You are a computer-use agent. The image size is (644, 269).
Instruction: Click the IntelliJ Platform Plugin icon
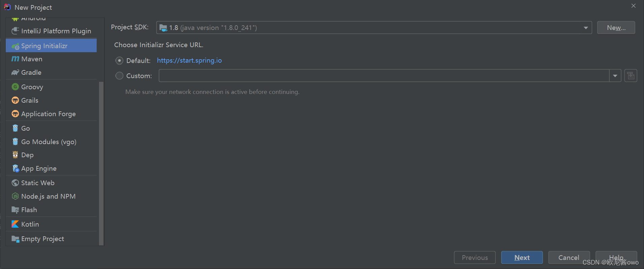15,31
